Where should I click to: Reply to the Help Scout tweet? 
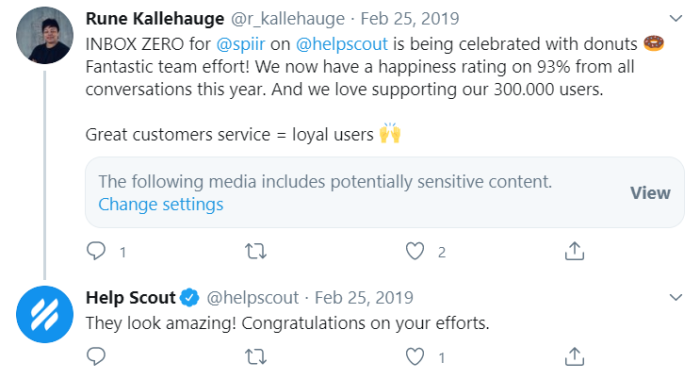(x=96, y=356)
